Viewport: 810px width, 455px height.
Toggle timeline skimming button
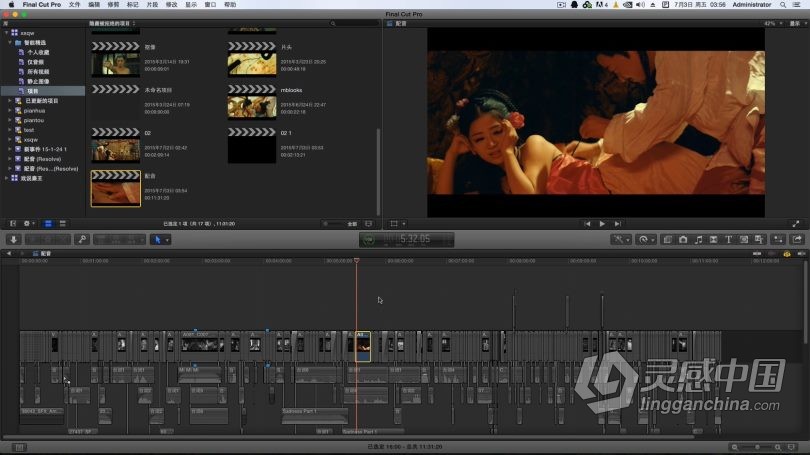(x=757, y=254)
